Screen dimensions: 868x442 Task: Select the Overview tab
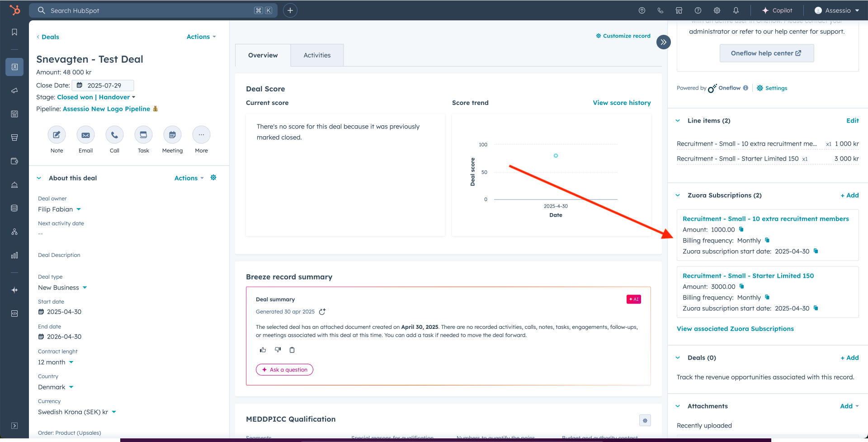263,55
